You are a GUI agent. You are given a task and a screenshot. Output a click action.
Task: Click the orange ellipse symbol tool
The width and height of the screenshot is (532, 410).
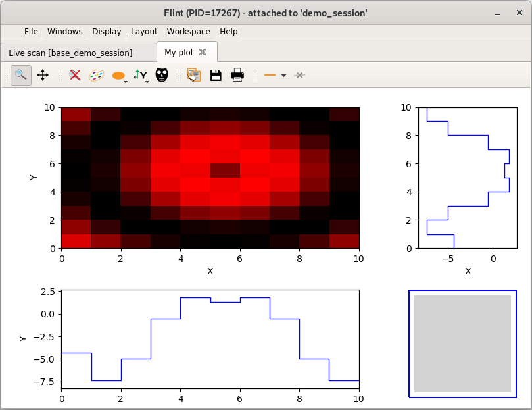pyautogui.click(x=118, y=75)
